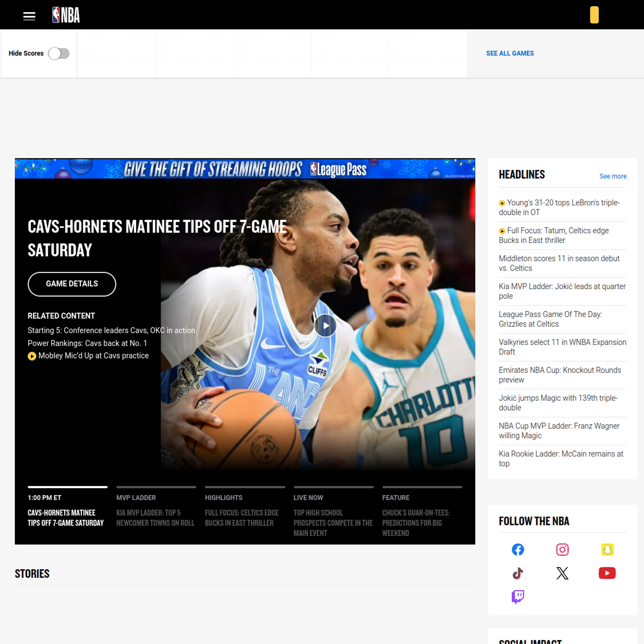This screenshot has width=644, height=644.
Task: Open the NBA Instagram icon
Action: [562, 549]
